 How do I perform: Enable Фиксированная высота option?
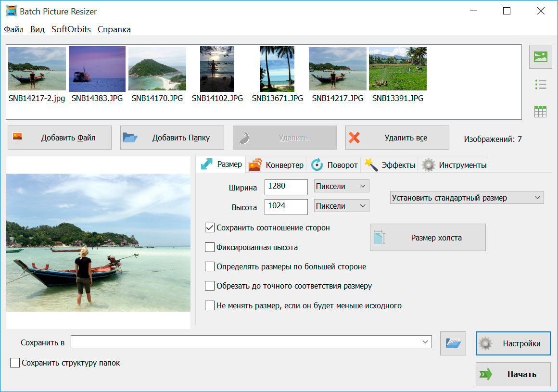tap(209, 247)
